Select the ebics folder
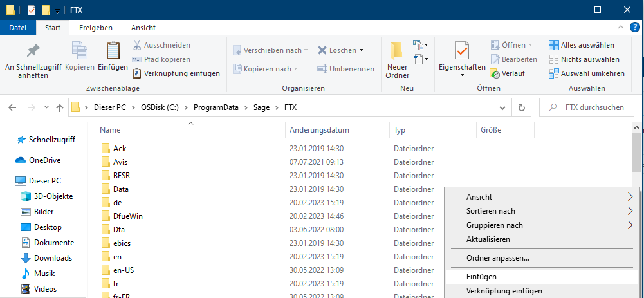 point(122,243)
